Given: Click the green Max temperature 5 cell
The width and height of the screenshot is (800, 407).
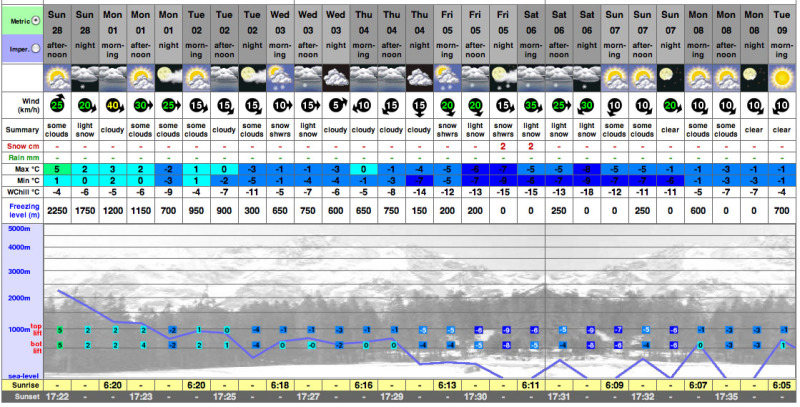Looking at the screenshot, I should click(x=59, y=169).
